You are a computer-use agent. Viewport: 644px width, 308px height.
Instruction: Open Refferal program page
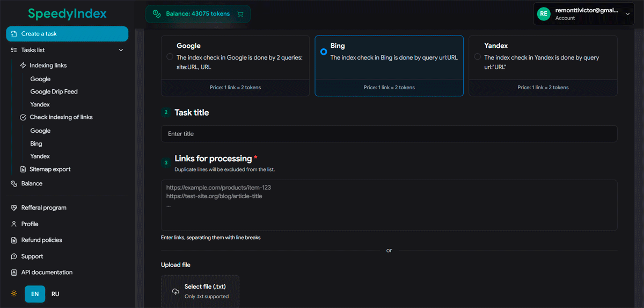pos(44,208)
